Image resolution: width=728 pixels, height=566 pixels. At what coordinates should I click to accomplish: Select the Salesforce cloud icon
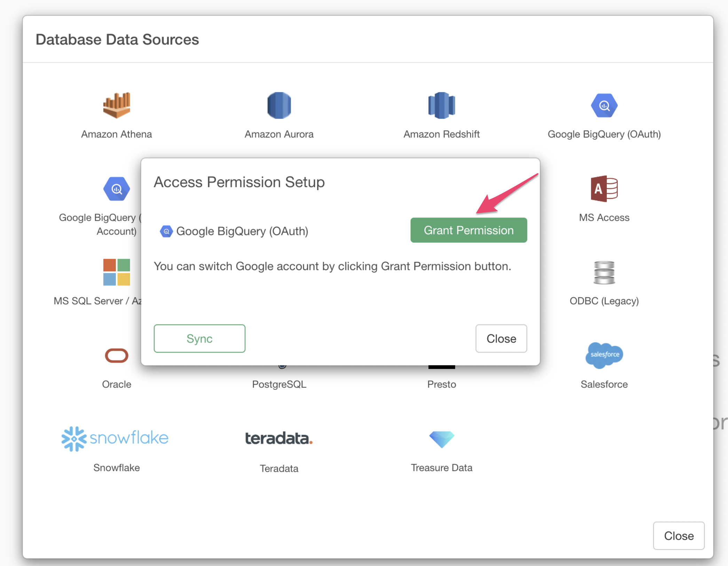(604, 355)
